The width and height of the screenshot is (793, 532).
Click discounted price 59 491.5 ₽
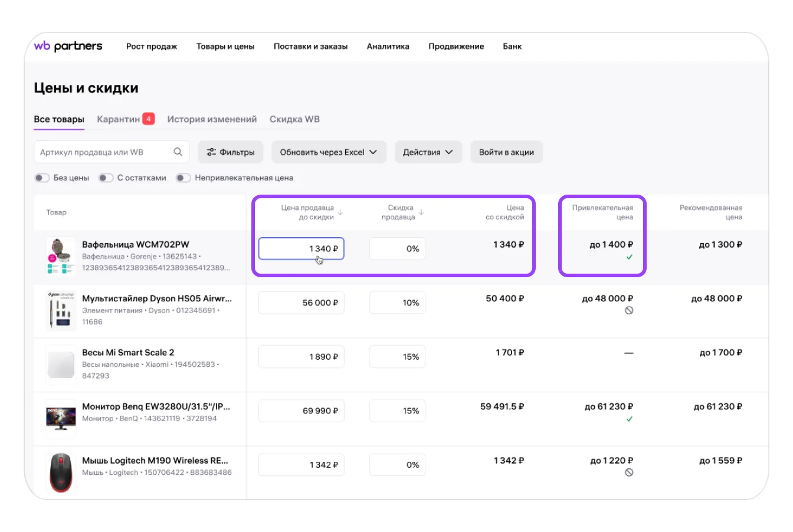point(502,406)
